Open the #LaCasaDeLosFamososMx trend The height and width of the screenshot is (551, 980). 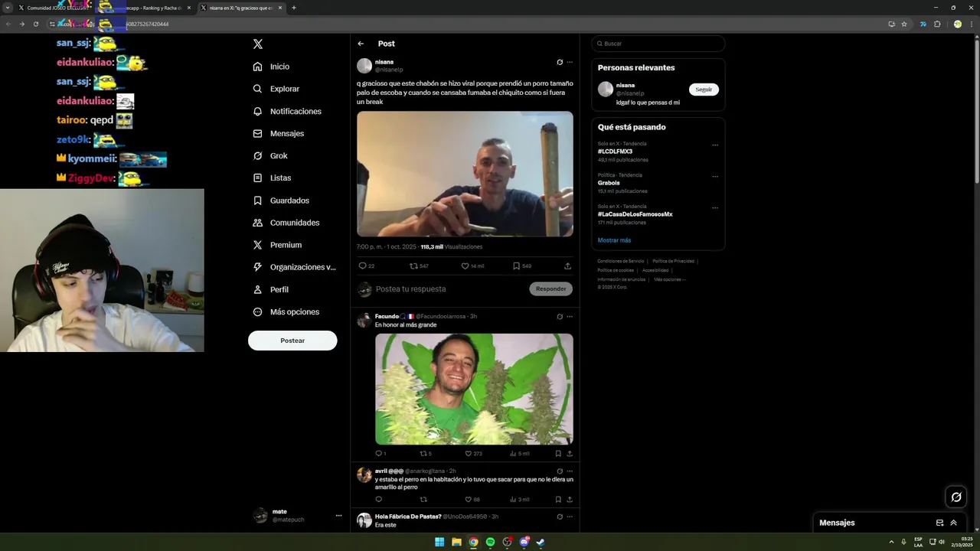point(635,214)
